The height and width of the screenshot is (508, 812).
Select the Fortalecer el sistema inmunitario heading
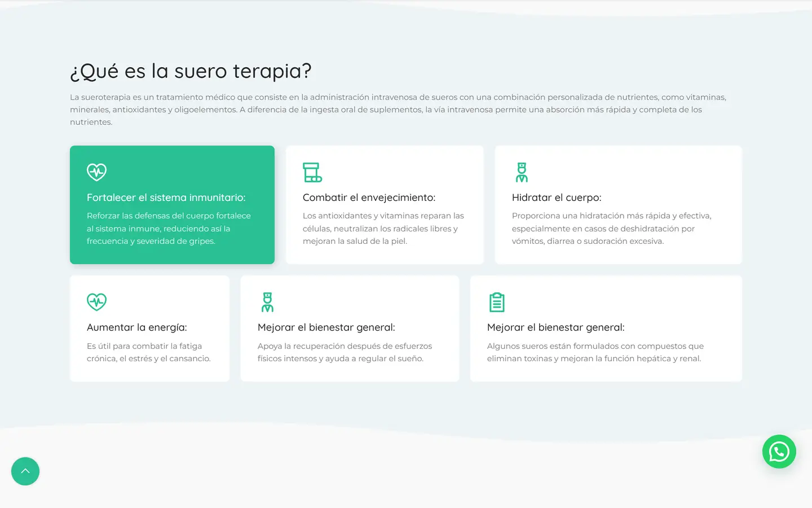[166, 198]
